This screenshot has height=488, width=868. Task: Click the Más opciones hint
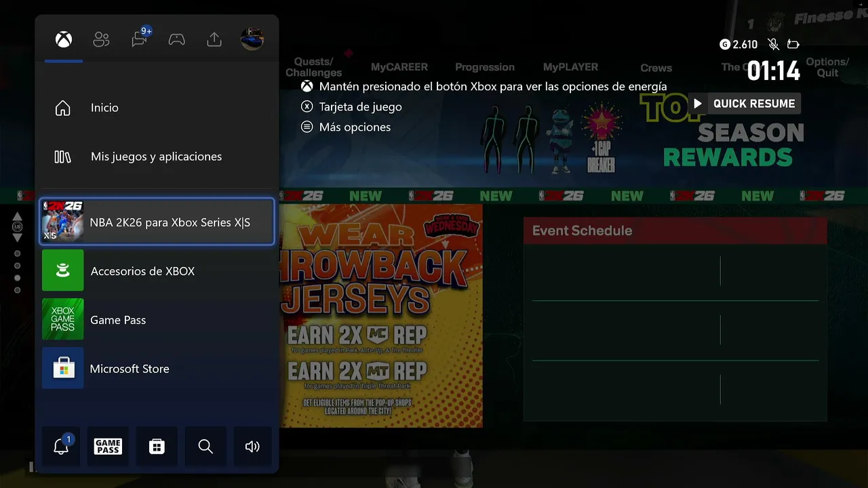pyautogui.click(x=346, y=127)
